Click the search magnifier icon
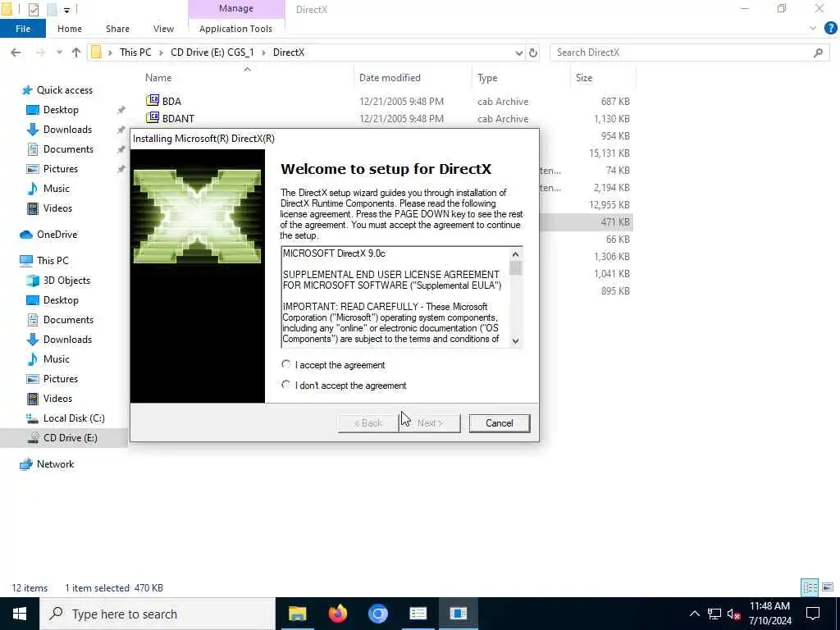 (818, 52)
